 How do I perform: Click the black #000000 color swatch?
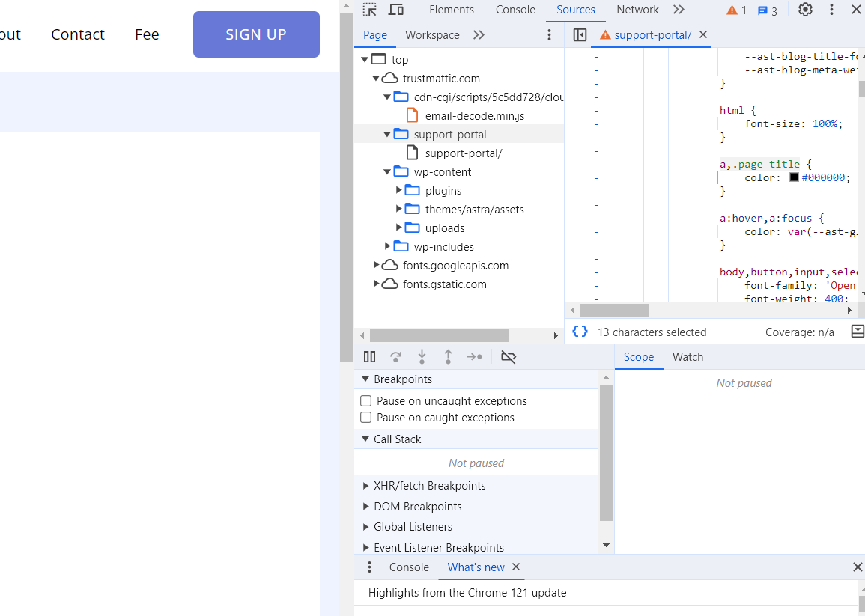point(794,177)
